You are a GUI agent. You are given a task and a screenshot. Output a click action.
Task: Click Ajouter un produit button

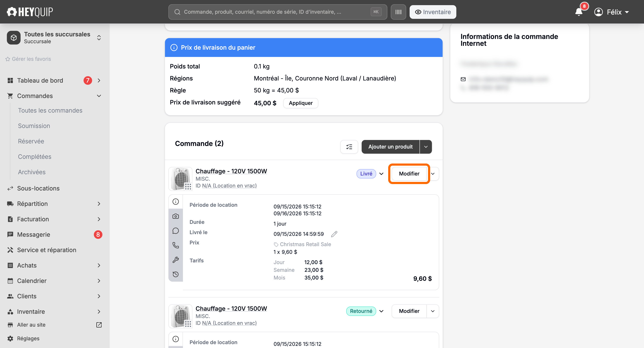coord(390,147)
